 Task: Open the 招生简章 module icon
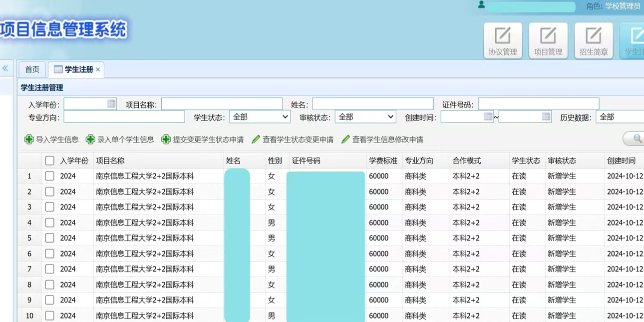(x=593, y=40)
